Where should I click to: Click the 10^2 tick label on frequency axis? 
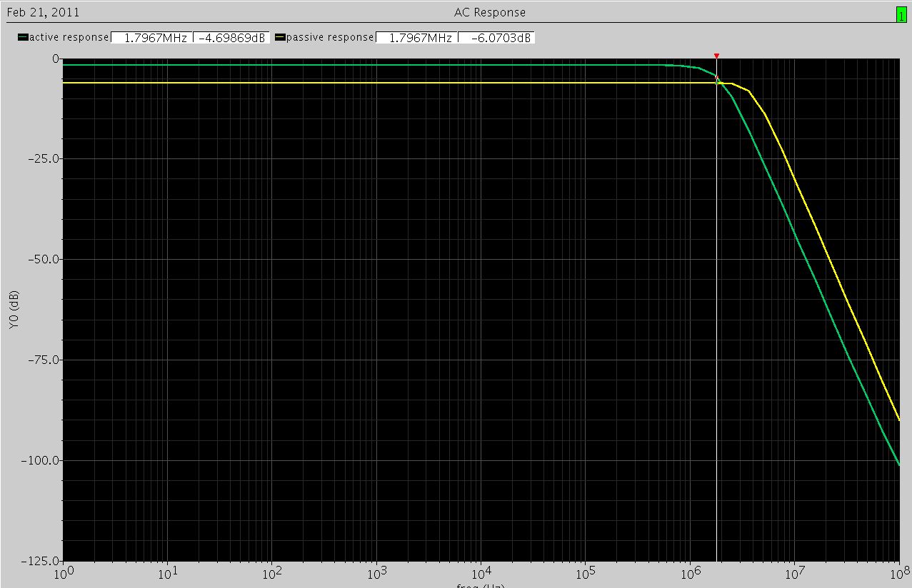pyautogui.click(x=271, y=573)
